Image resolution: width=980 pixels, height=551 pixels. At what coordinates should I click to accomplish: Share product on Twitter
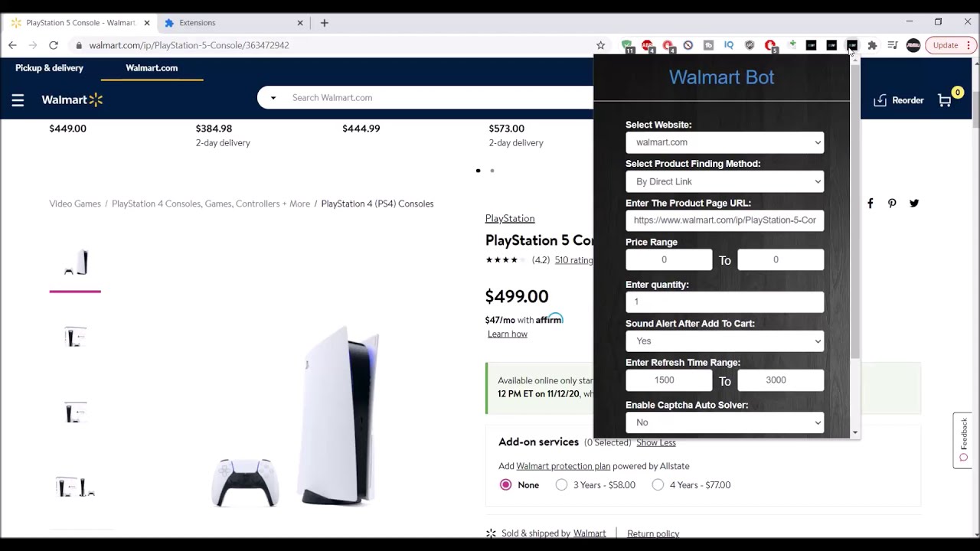tap(914, 204)
